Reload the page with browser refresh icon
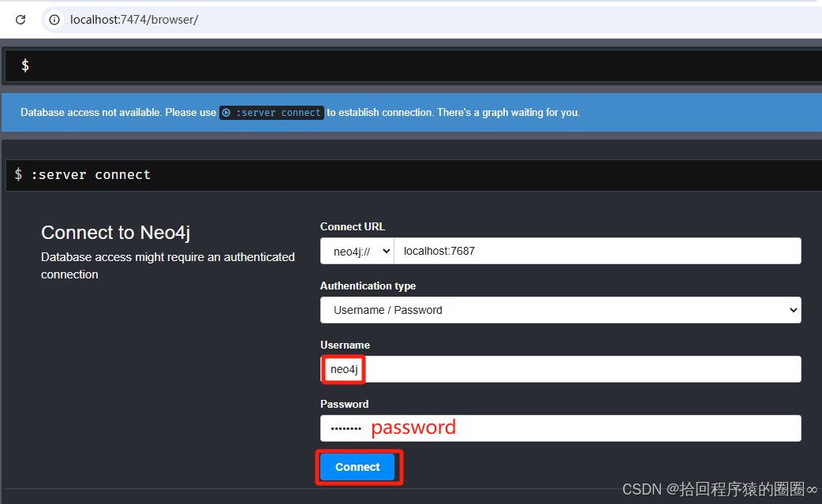822x504 pixels. pyautogui.click(x=21, y=20)
